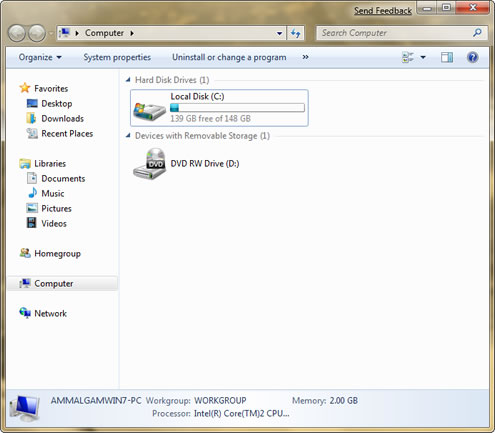This screenshot has width=495, height=433.
Task: Select Homegroup in the navigation pane
Action: (x=57, y=254)
